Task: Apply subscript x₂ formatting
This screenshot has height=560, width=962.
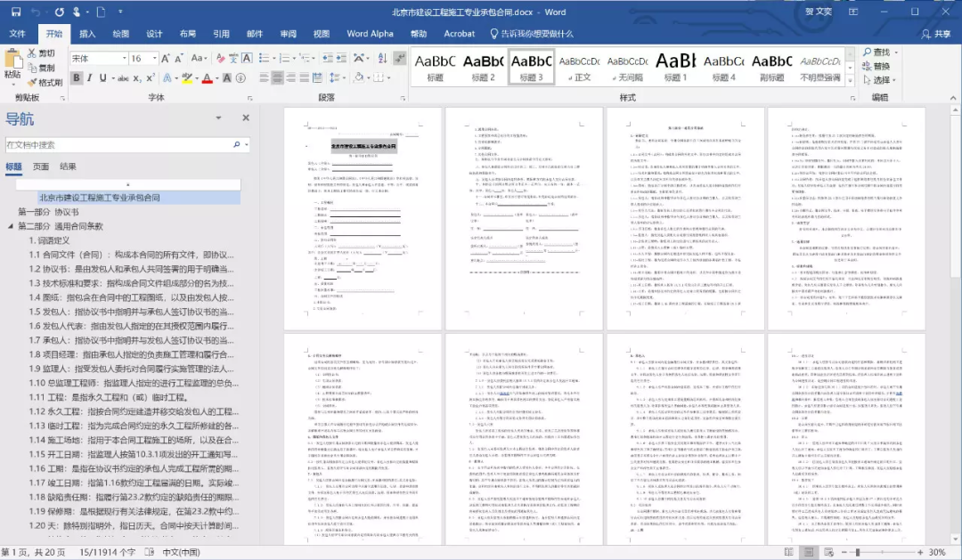Action: coord(137,77)
